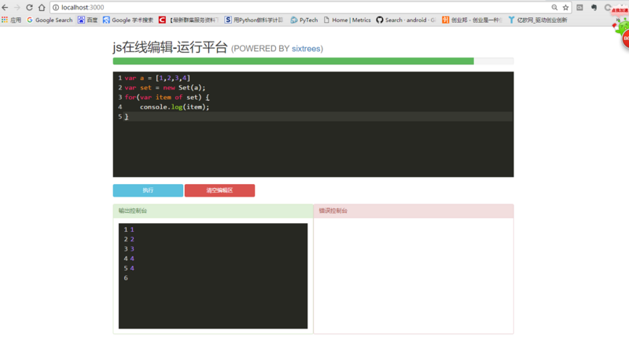Click output line 5 value '4'
The height and width of the screenshot is (364, 629).
(x=132, y=268)
